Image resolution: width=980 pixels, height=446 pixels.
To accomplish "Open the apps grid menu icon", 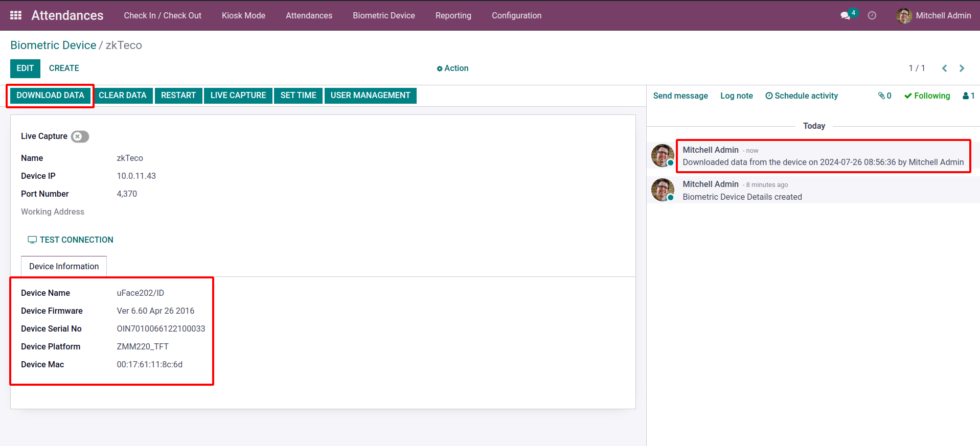I will point(16,15).
